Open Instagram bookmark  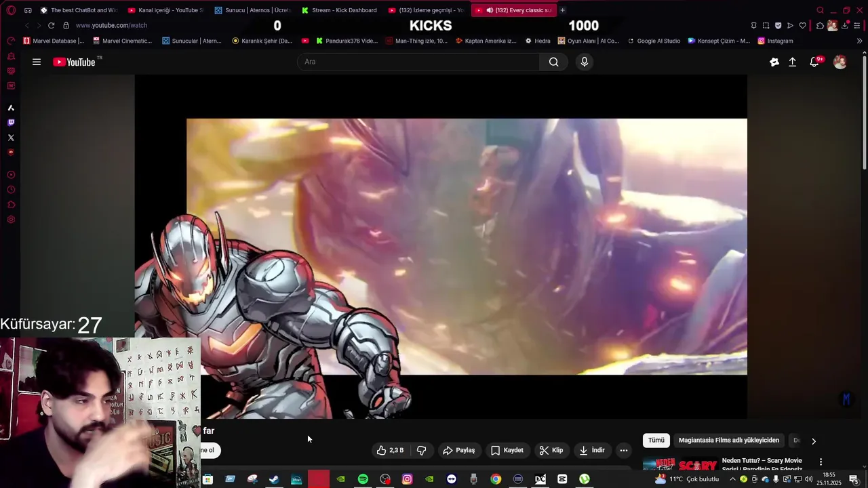tap(775, 41)
